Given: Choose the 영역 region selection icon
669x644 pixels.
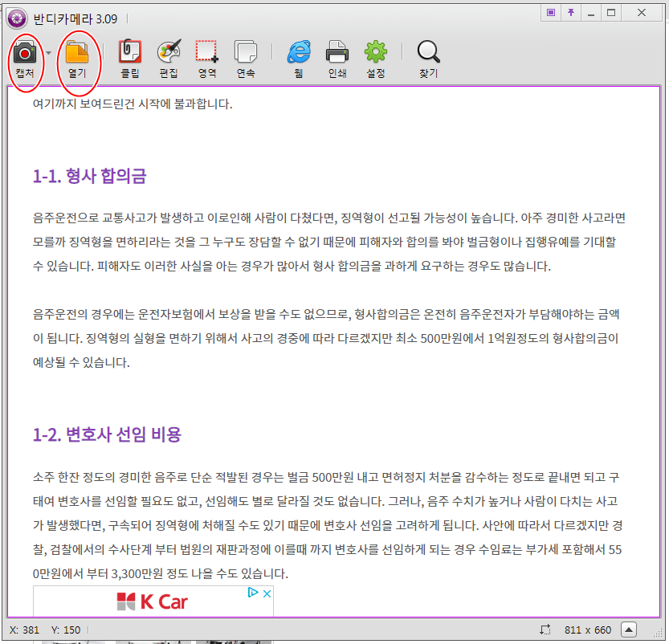Looking at the screenshot, I should click(x=207, y=52).
